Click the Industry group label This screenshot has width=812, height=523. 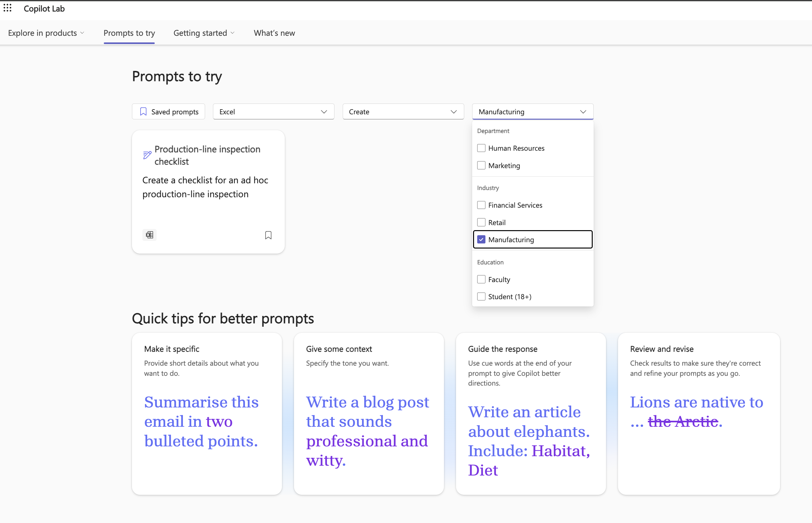coord(488,188)
